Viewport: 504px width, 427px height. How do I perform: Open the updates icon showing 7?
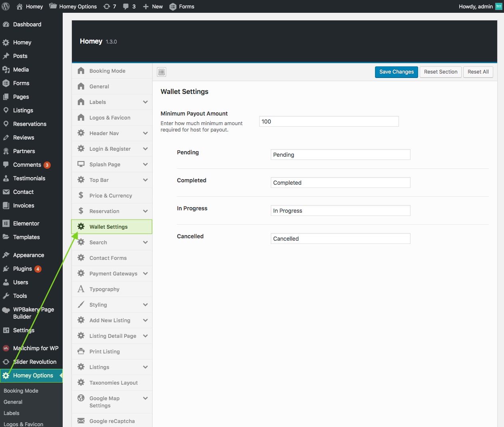click(x=107, y=6)
